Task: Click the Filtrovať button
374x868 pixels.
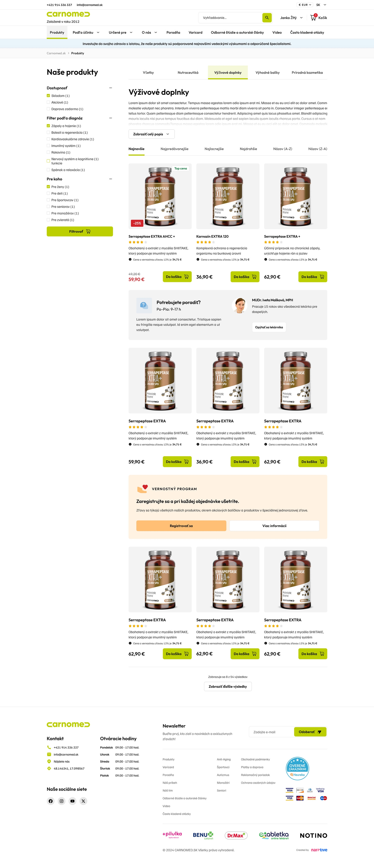Action: pyautogui.click(x=80, y=232)
